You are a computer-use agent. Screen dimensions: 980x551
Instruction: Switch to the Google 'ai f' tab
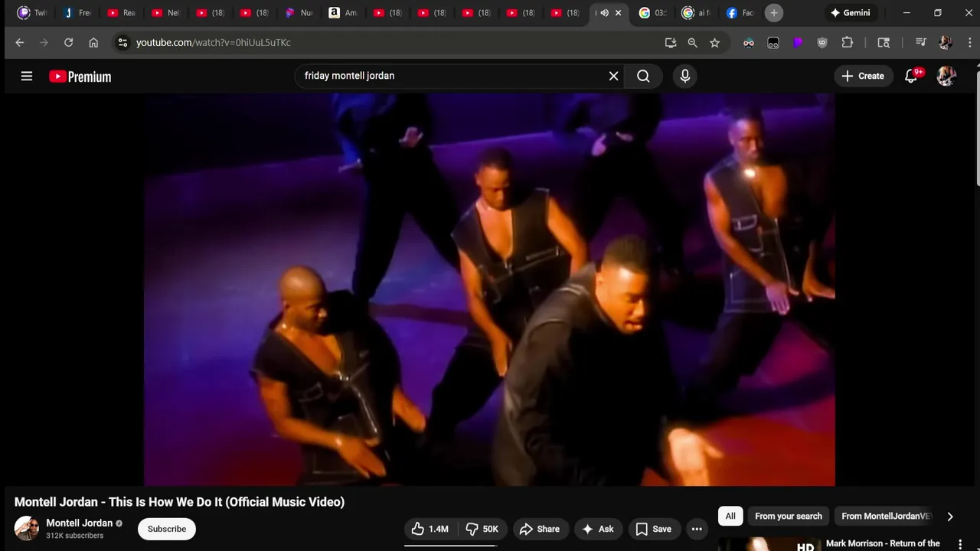coord(697,13)
